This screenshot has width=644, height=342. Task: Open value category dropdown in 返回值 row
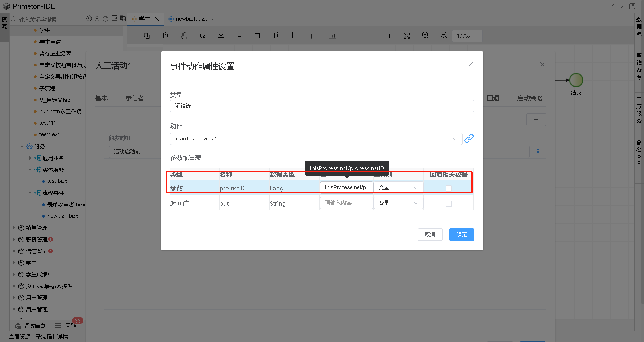(398, 203)
